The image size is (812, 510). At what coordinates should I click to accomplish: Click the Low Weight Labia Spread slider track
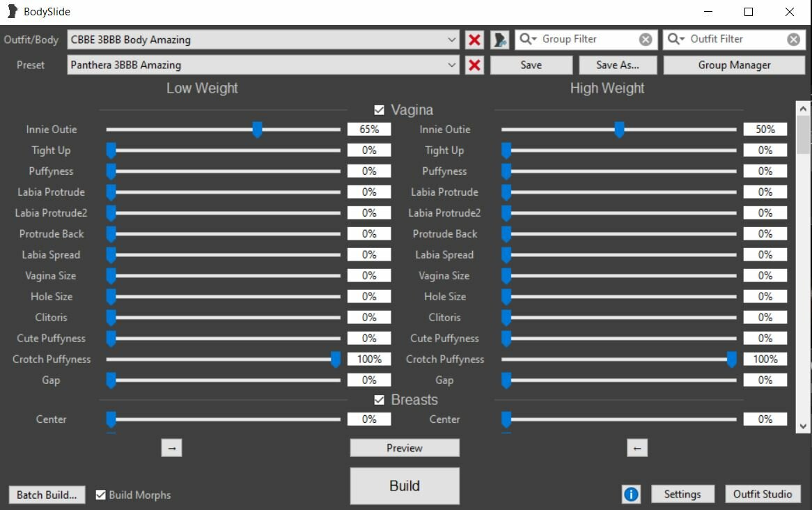[224, 254]
